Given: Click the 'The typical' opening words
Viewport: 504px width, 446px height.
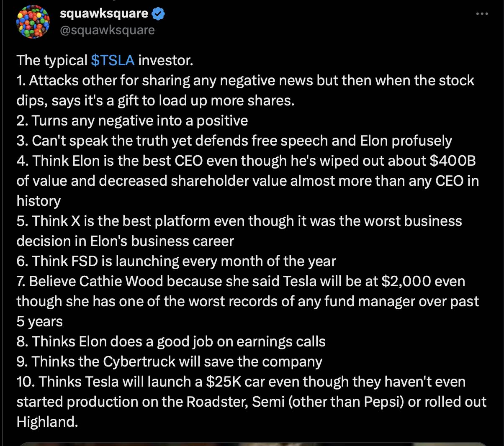Looking at the screenshot, I should pos(52,61).
